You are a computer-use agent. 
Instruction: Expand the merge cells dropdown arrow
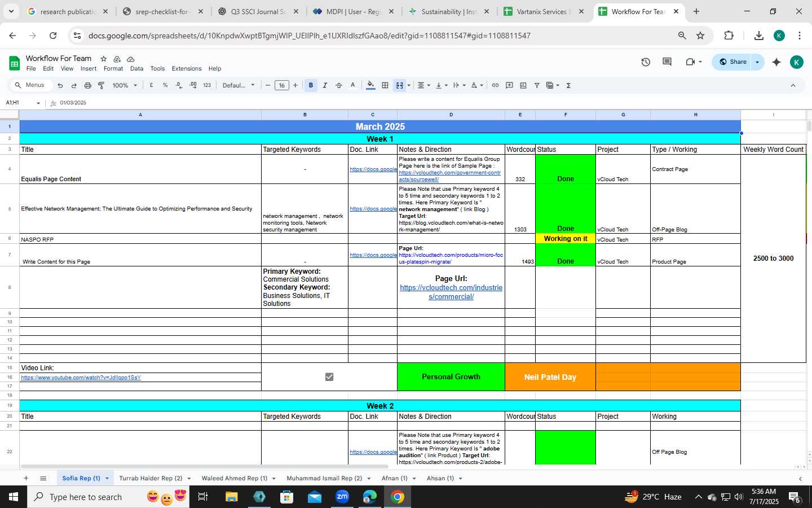(409, 85)
